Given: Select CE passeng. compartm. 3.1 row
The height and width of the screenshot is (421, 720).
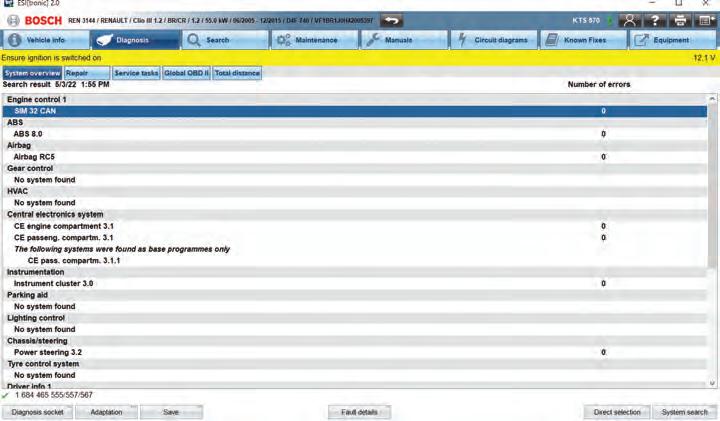Looking at the screenshot, I should coord(354,238).
